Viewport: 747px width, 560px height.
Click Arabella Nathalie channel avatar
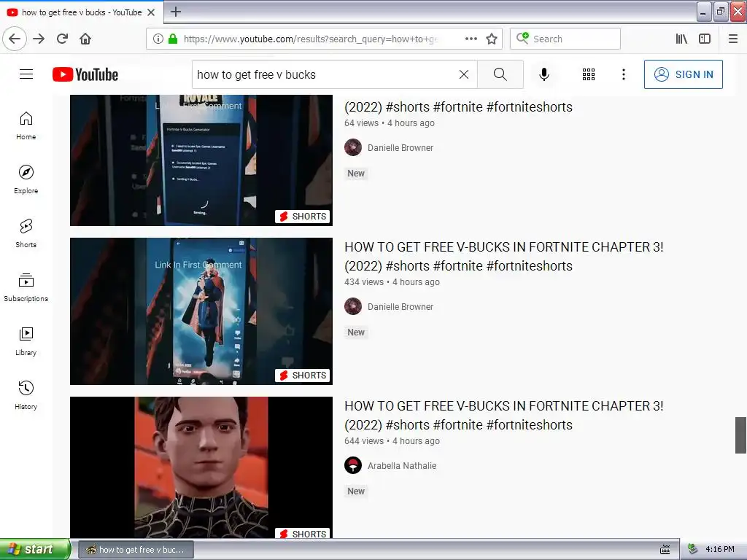[353, 465]
